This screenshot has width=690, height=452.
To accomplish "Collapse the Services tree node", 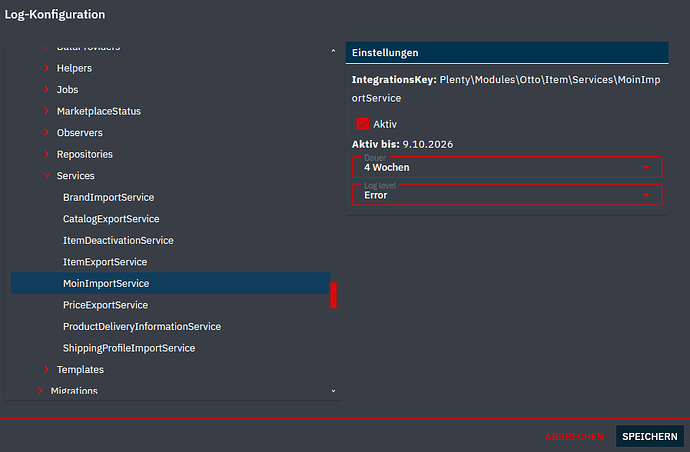I will click(46, 176).
